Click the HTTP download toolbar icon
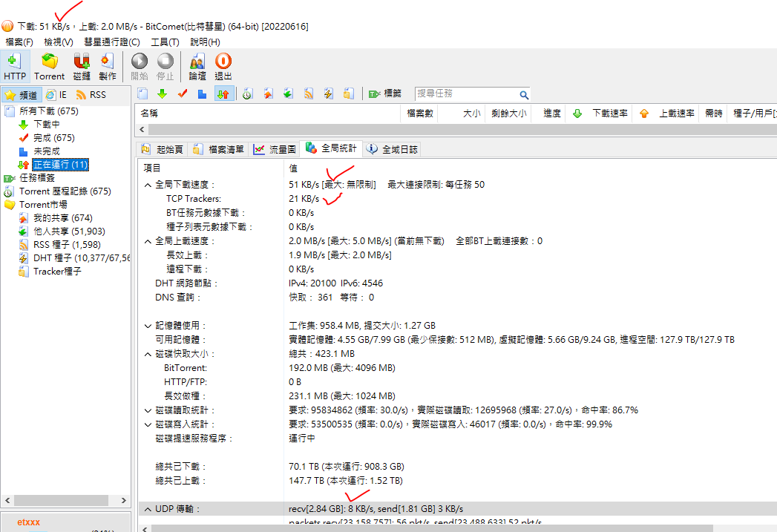 [x=14, y=67]
